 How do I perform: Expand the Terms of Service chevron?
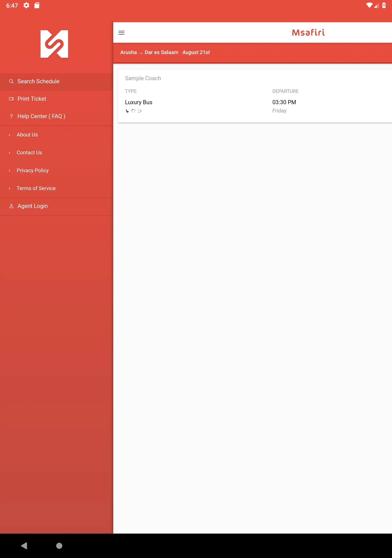point(9,189)
